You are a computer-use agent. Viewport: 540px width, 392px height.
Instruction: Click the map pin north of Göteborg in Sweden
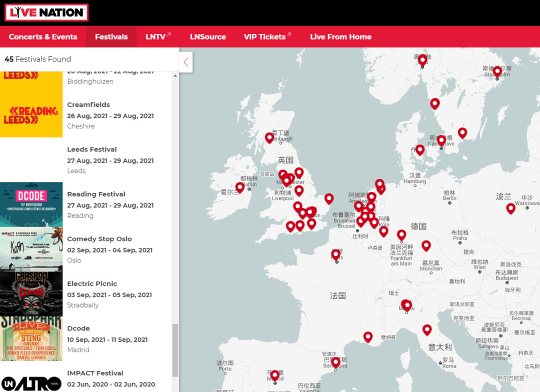[x=434, y=104]
